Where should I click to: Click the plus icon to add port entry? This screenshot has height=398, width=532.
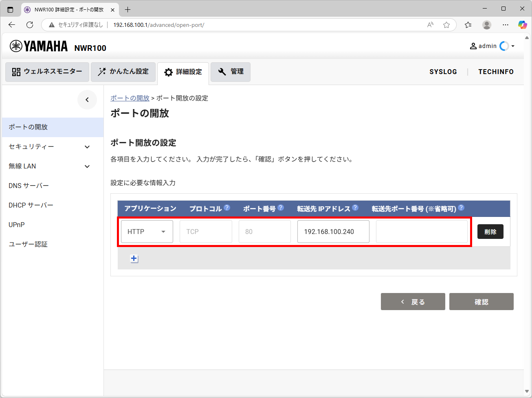134,258
